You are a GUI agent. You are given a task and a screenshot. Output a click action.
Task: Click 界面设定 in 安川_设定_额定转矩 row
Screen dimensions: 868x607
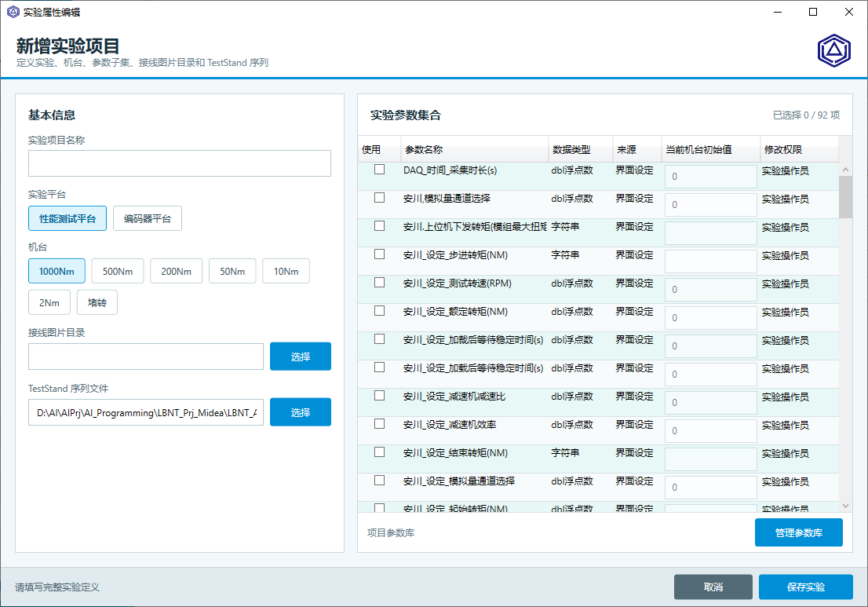[x=634, y=311]
